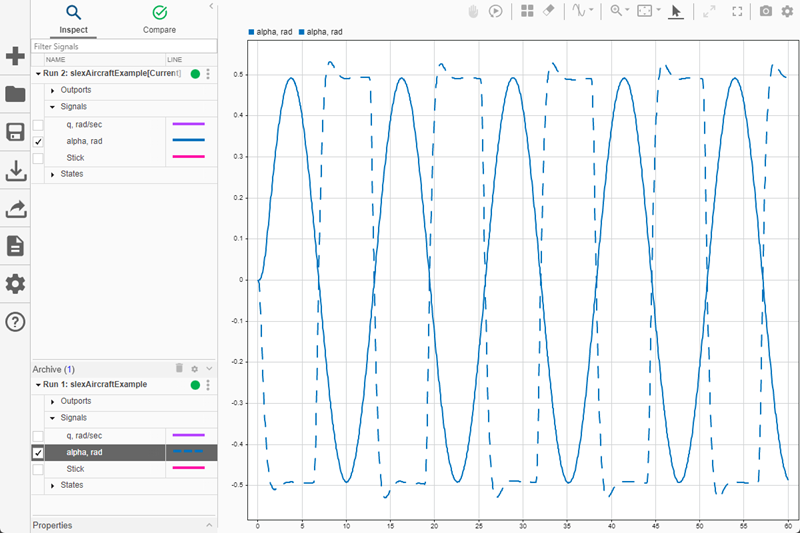Check the Stick signal in Run 2
The width and height of the screenshot is (800, 533).
click(38, 158)
